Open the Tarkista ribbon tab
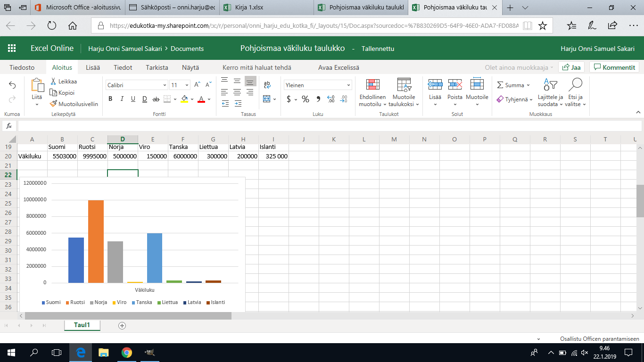The height and width of the screenshot is (362, 644). pyautogui.click(x=157, y=67)
